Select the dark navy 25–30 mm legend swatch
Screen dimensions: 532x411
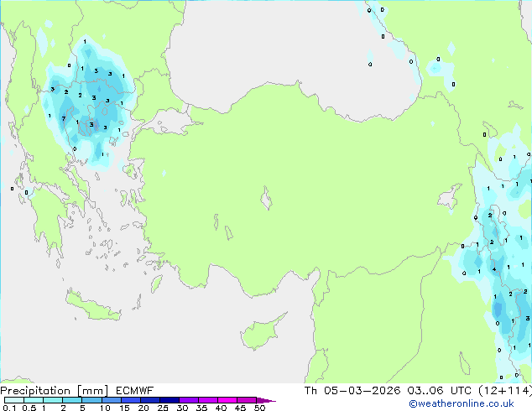coord(170,400)
